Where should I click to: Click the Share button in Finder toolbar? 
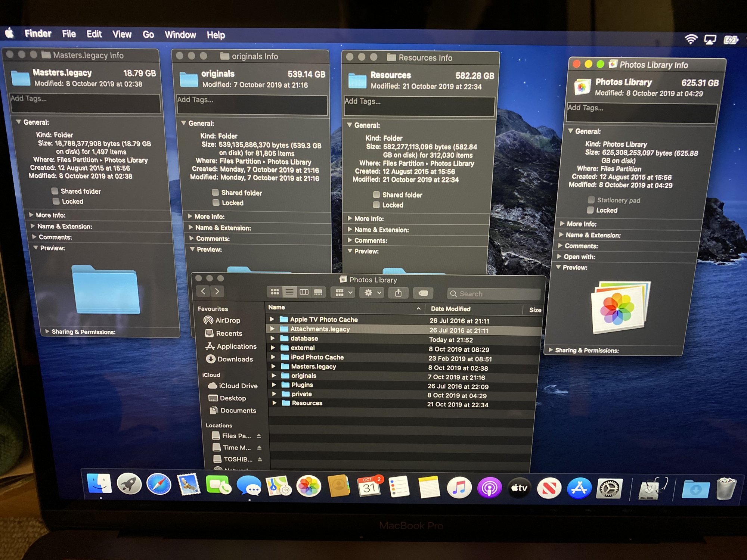pyautogui.click(x=398, y=293)
